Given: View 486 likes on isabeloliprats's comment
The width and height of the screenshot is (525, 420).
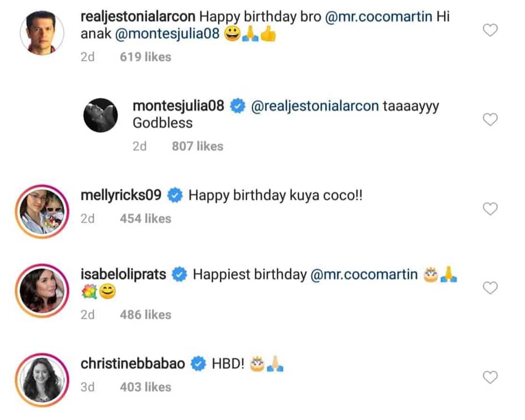Looking at the screenshot, I should (145, 315).
